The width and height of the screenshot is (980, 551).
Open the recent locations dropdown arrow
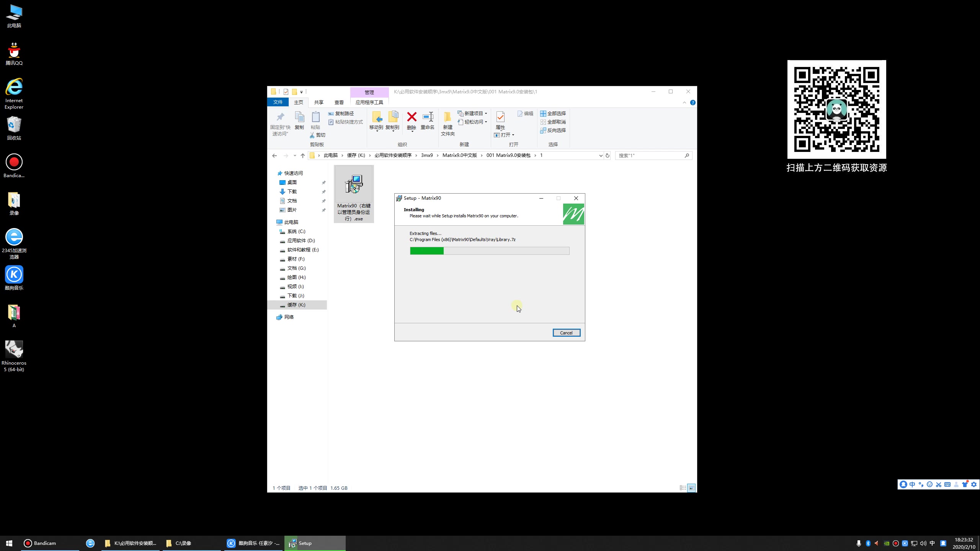(295, 156)
